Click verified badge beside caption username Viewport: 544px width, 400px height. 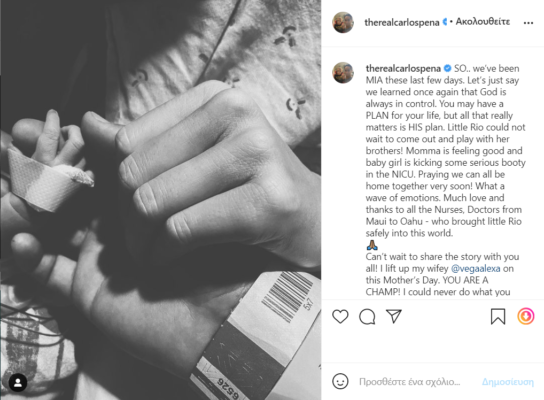[447, 68]
